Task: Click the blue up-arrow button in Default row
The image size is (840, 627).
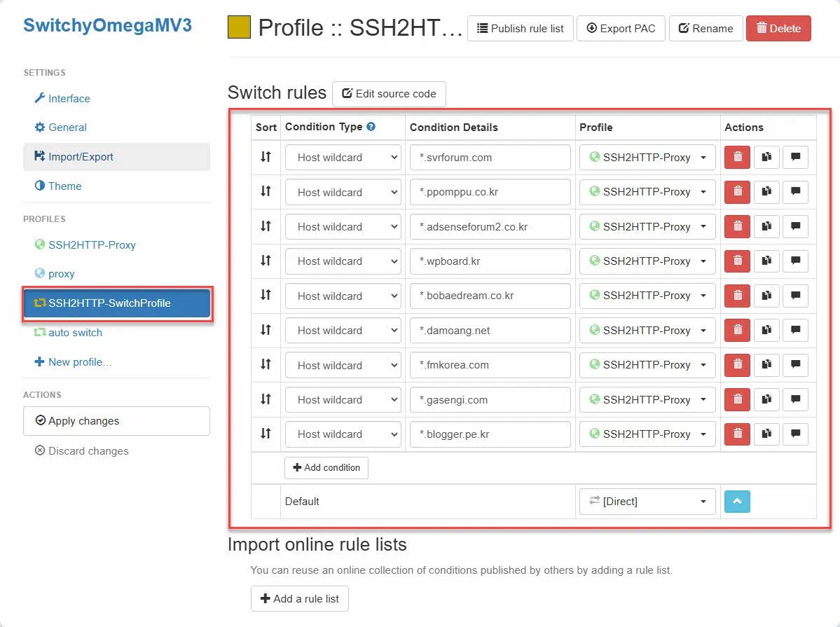Action: (x=737, y=502)
